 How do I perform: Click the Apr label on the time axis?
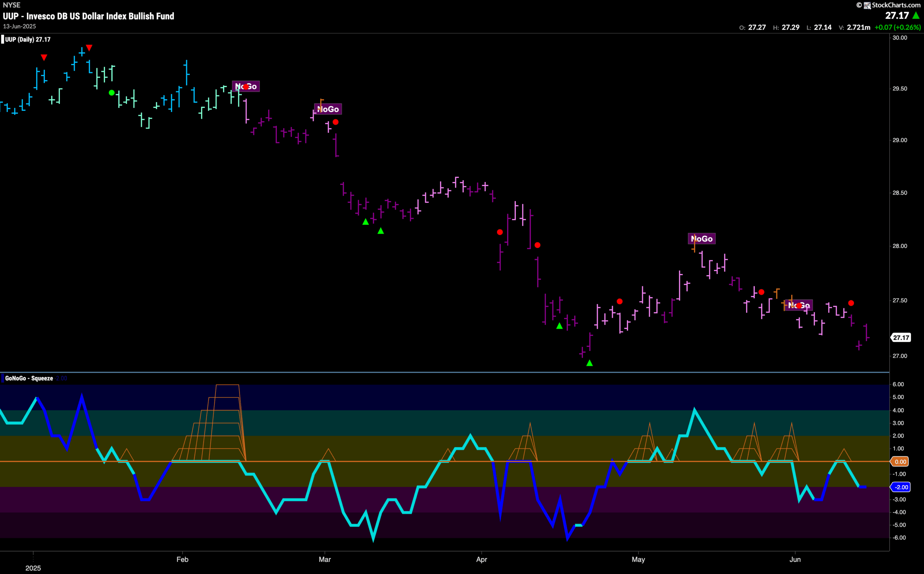click(481, 560)
